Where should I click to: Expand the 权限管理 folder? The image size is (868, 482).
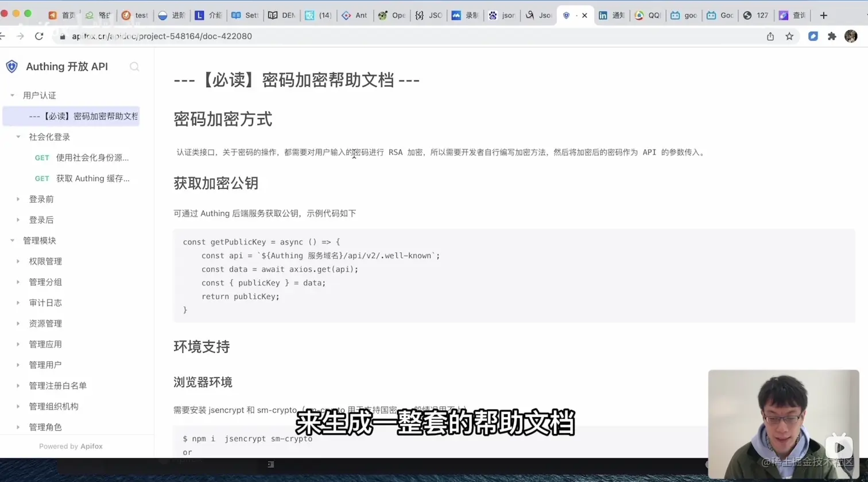(x=18, y=261)
